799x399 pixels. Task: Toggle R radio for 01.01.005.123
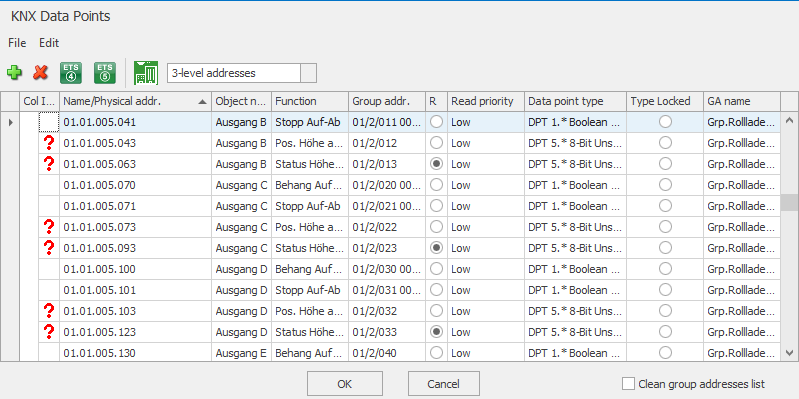coord(436,332)
